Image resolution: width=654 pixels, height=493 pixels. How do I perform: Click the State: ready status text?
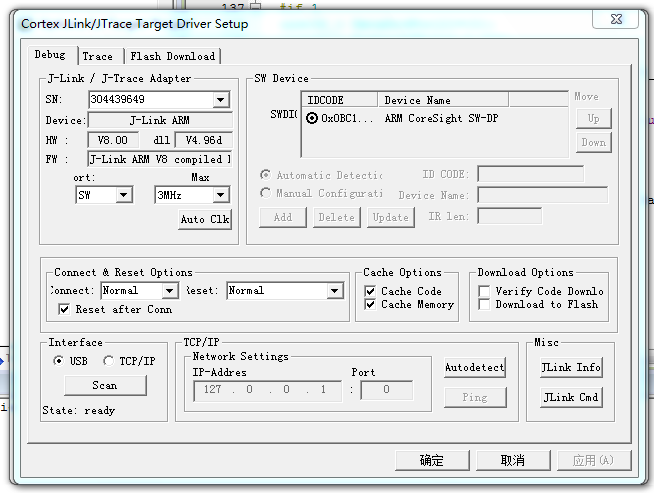coord(78,410)
